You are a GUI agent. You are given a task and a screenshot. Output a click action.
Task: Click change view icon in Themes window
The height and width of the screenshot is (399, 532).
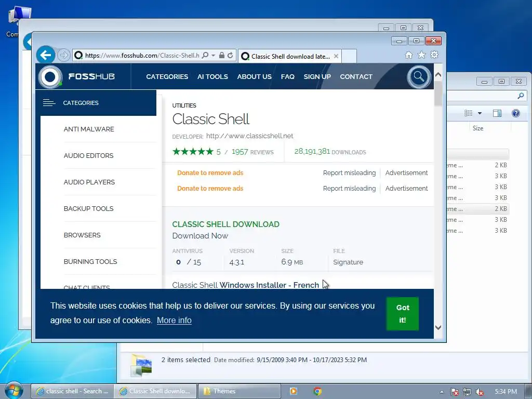pos(469,113)
